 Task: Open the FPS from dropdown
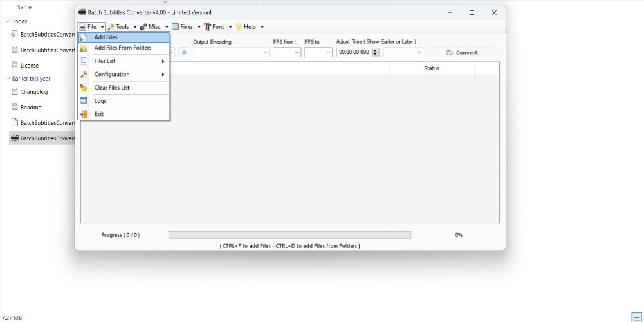[x=287, y=52]
